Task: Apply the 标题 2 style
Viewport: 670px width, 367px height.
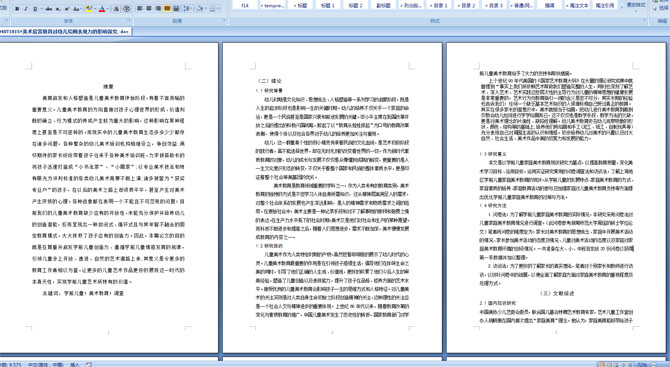Action: pyautogui.click(x=356, y=6)
